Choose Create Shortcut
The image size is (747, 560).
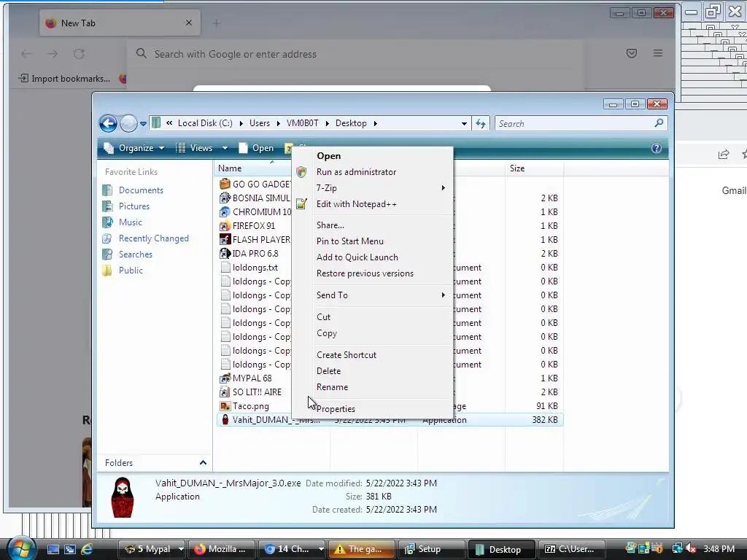coord(347,355)
